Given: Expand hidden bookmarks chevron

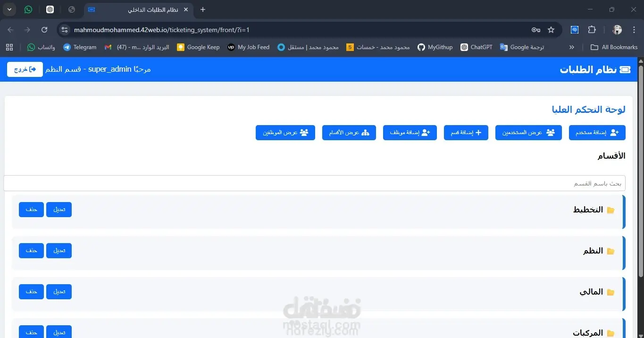Looking at the screenshot, I should 572,47.
